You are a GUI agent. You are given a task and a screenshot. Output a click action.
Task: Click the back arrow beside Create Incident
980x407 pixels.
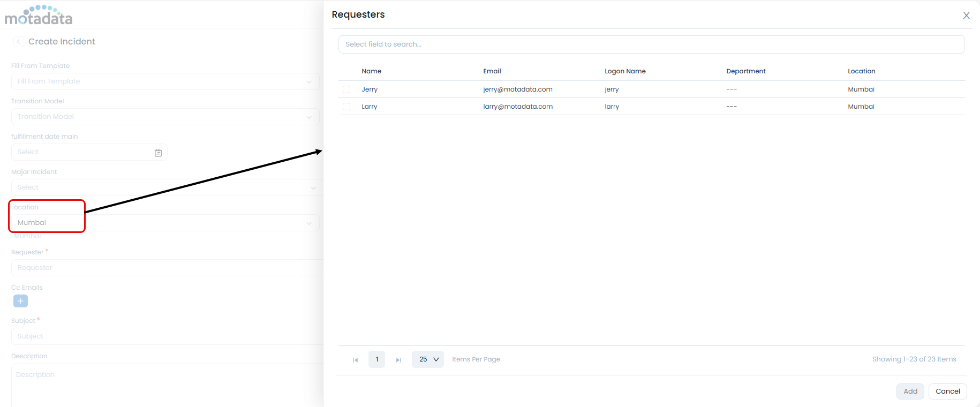[19, 42]
